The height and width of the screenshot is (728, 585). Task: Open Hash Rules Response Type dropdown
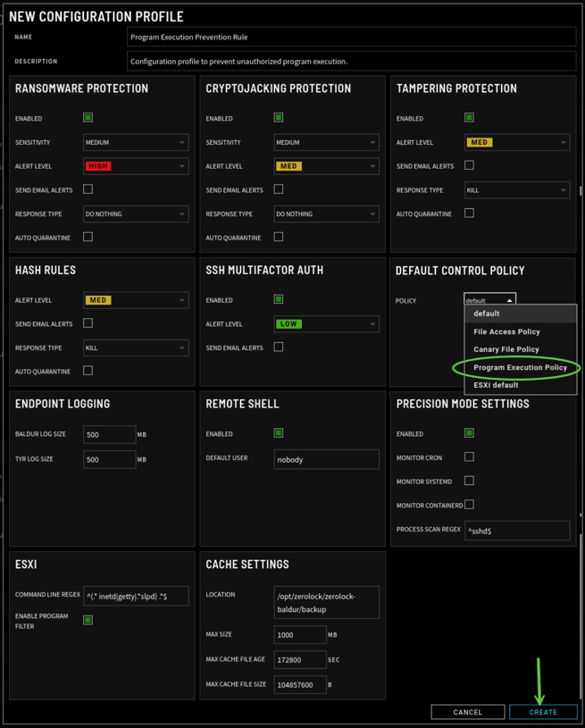tap(136, 347)
